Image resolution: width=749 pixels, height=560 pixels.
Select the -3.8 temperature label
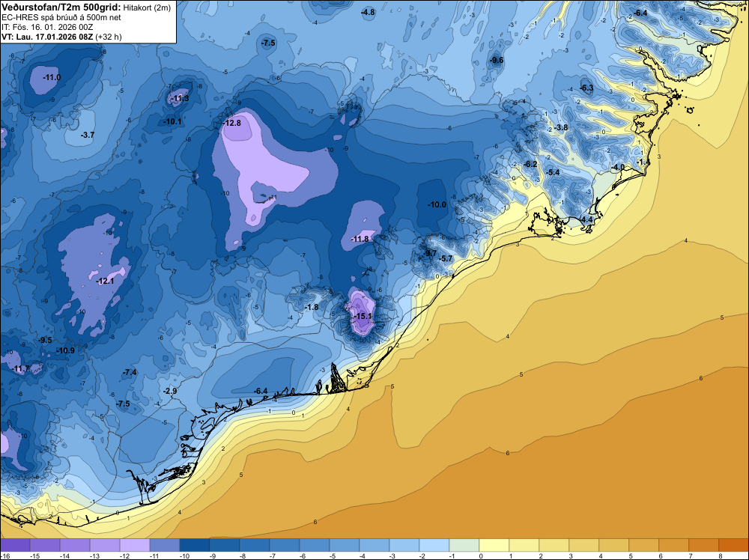click(x=561, y=127)
